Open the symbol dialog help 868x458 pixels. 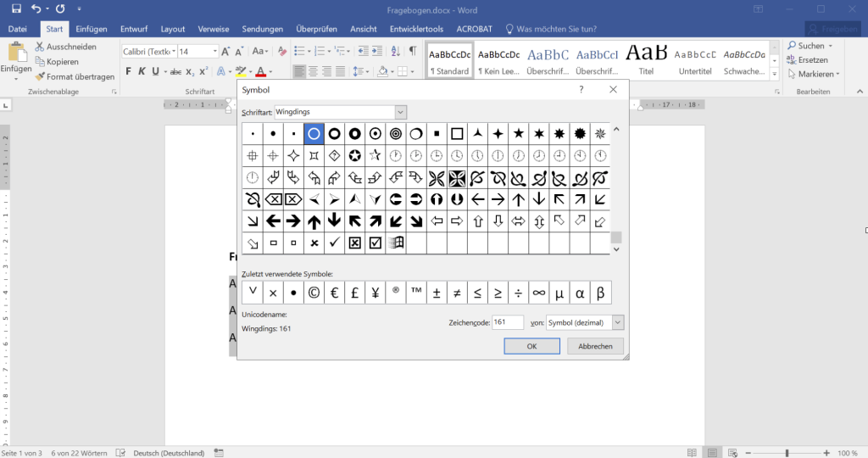[x=581, y=89]
